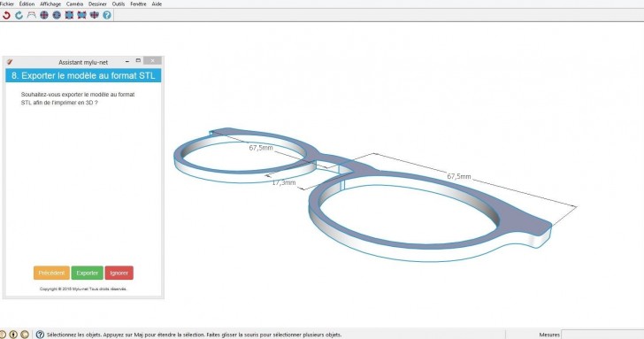The image size is (644, 339).
Task: Click the right 67,5mm dimension label
Action: pyautogui.click(x=459, y=176)
